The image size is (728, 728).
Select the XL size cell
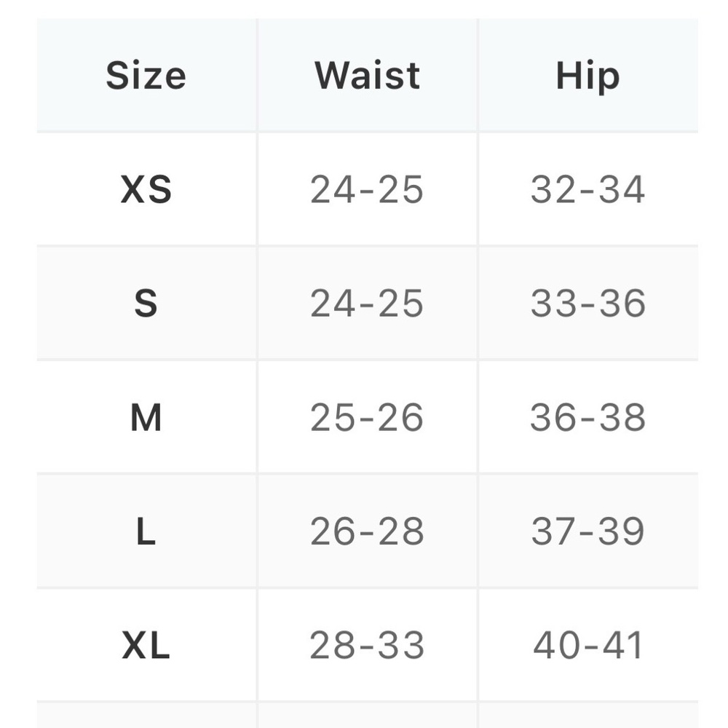(146, 646)
